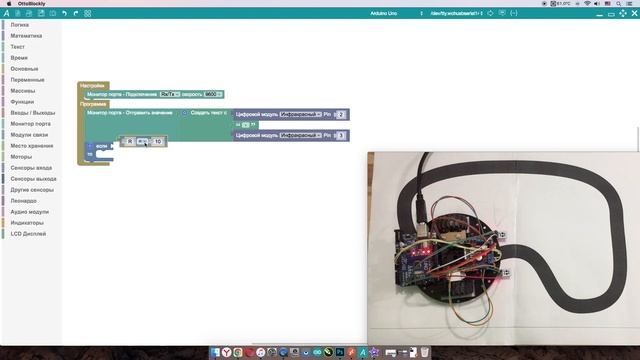640x360 pixels.
Task: Click the undo arrow toolbar icon
Action: 64,13
